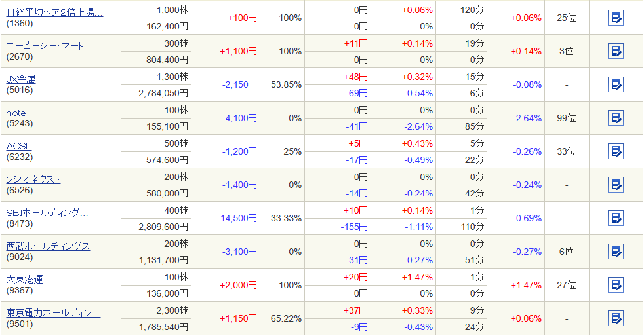
Task: Click the memo icon for 東京電力ホールディン row
Action: (615, 318)
